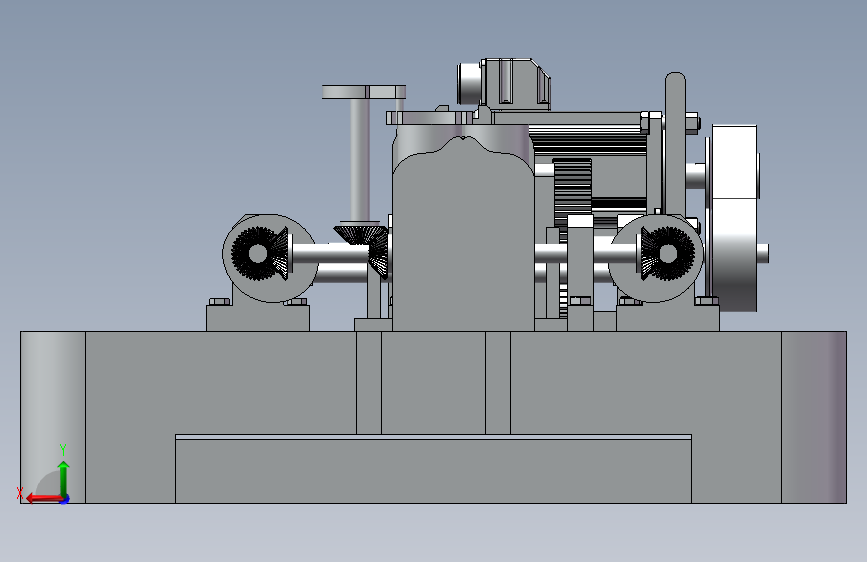Select the bevel gear inside the left bearing housing

[259, 253]
